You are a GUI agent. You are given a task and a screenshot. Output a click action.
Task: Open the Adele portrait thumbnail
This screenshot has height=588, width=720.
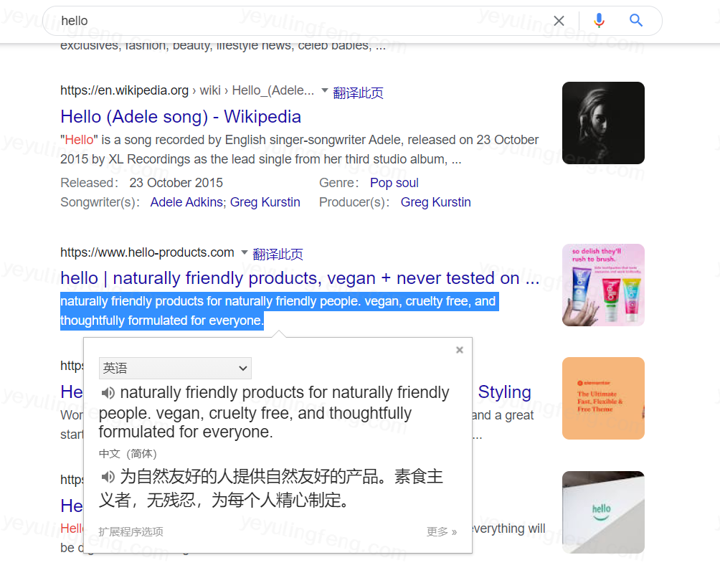(x=603, y=123)
